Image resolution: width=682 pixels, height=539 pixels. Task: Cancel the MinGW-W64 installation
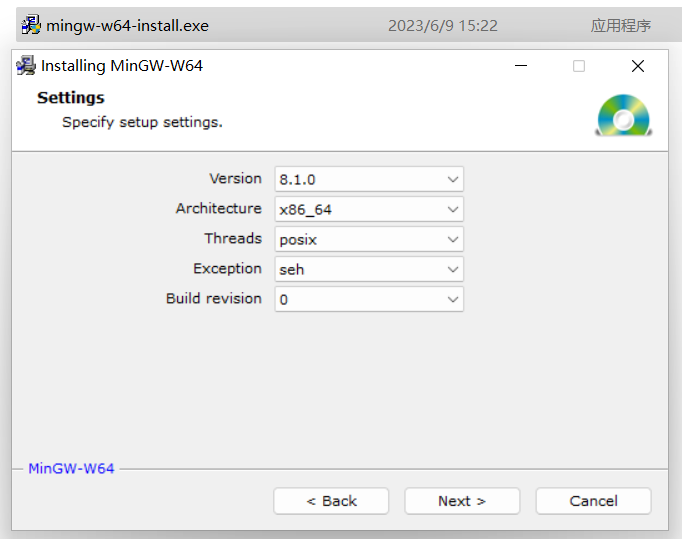pyautogui.click(x=593, y=501)
